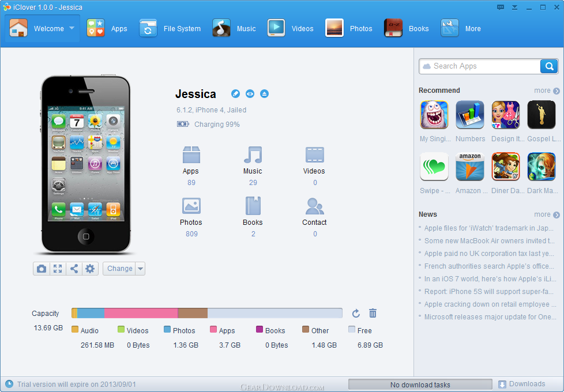Image resolution: width=564 pixels, height=392 pixels.
Task: Expand the Welcome dropdown arrow
Action: (x=72, y=28)
